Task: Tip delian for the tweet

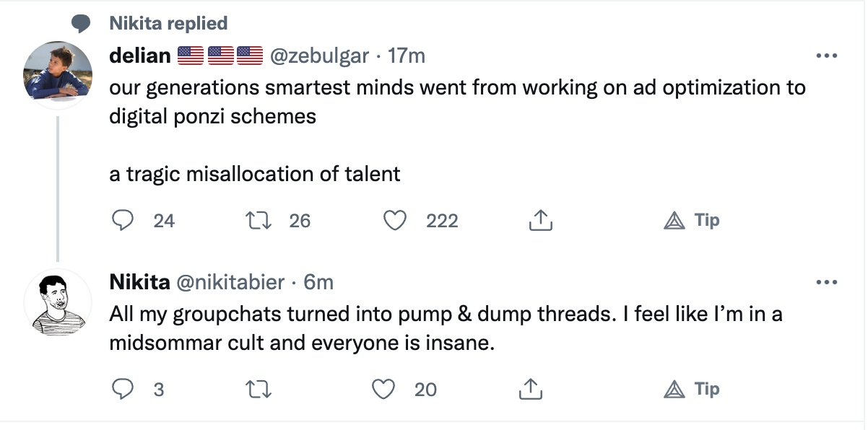Action: [x=691, y=221]
